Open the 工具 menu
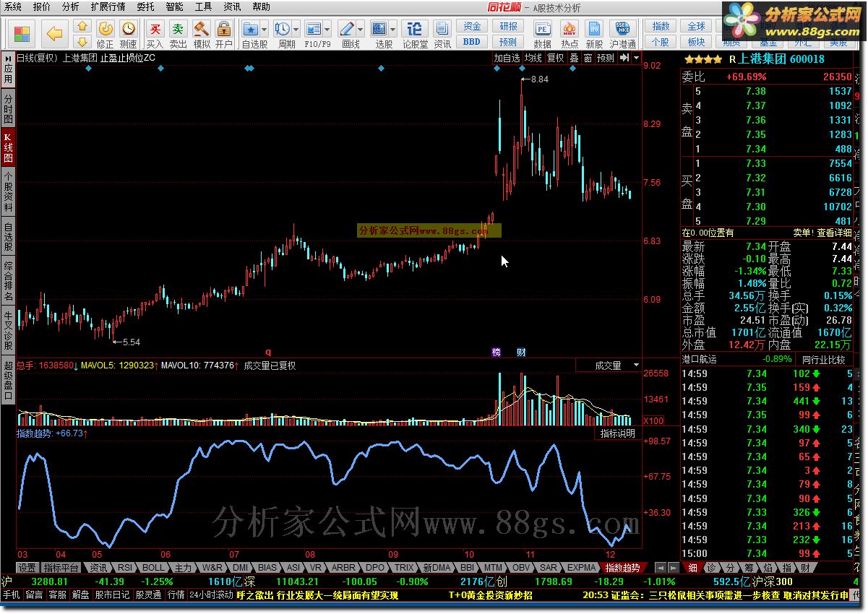 (203, 7)
